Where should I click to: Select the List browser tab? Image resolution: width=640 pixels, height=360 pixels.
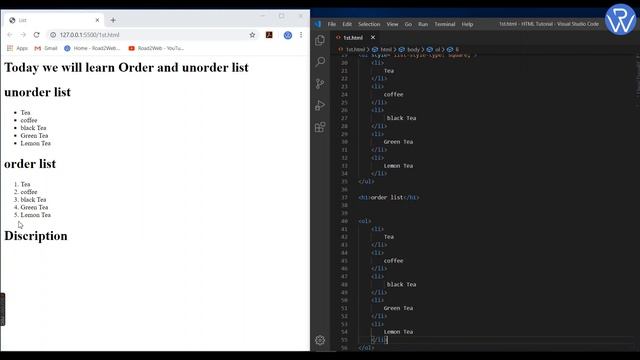click(x=53, y=20)
